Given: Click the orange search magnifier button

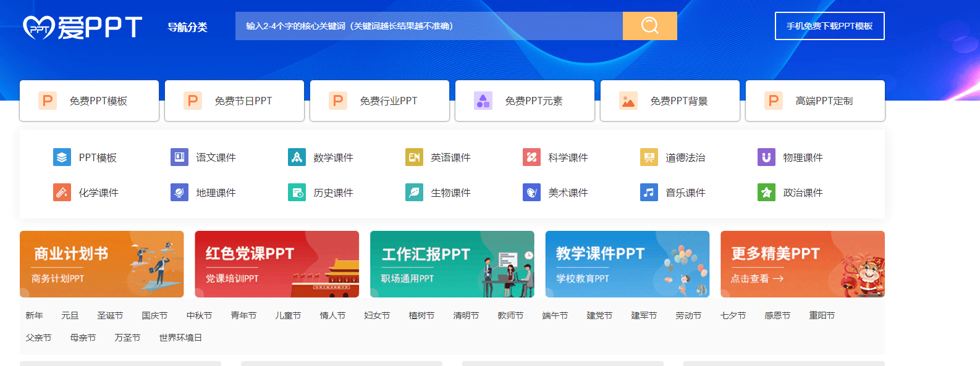Looking at the screenshot, I should (x=649, y=26).
